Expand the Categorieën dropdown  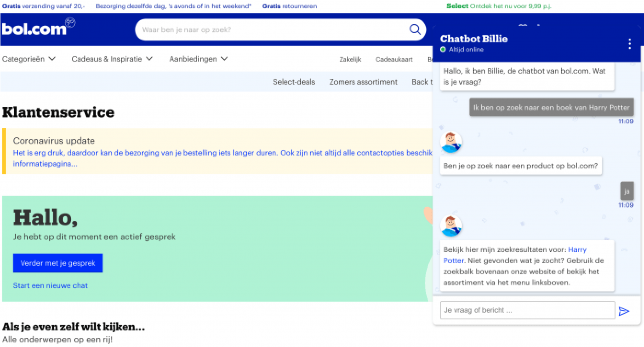pos(28,59)
